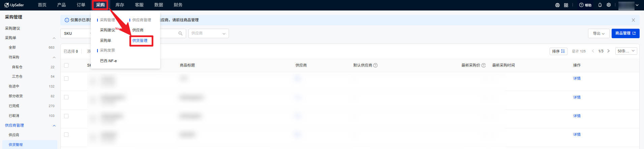The width and height of the screenshot is (644, 149).
Task: Select 供应商 in the dropdown menu
Action: 138,30
